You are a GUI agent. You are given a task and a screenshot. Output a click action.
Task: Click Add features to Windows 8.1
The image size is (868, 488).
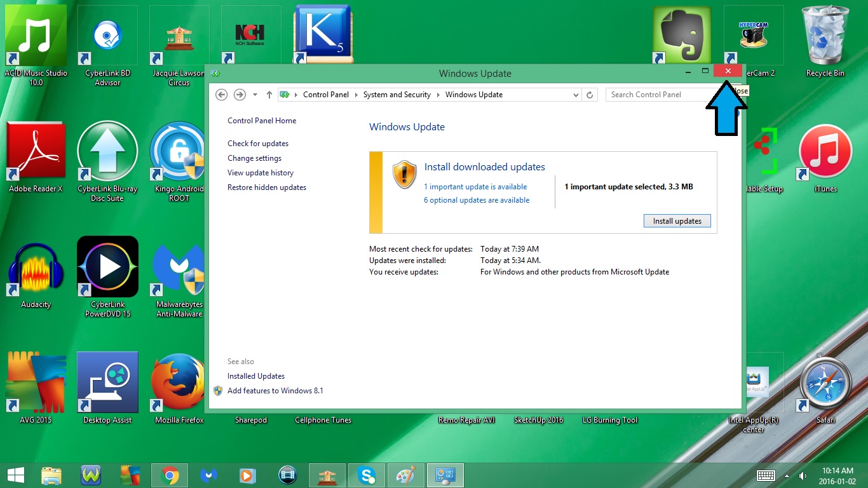[x=275, y=391]
